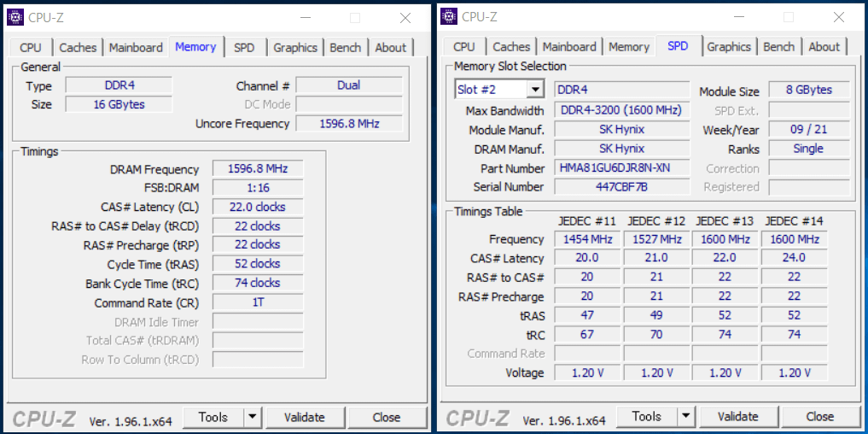Screen dimensions: 868x434
Task: Click Validate button in left window
Action: tap(305, 417)
